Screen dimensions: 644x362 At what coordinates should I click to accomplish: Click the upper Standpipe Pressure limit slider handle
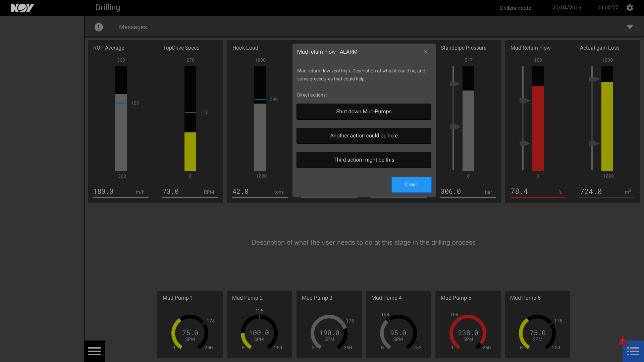pyautogui.click(x=455, y=84)
